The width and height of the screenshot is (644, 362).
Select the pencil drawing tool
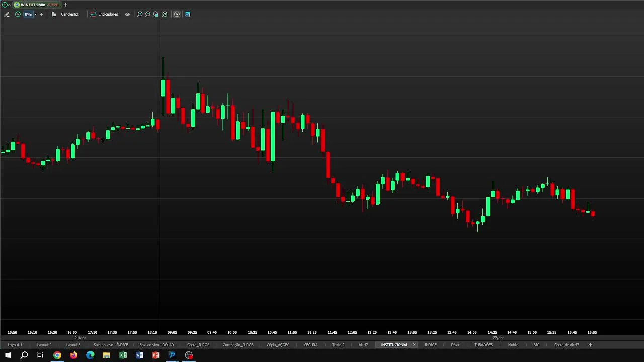point(7,14)
